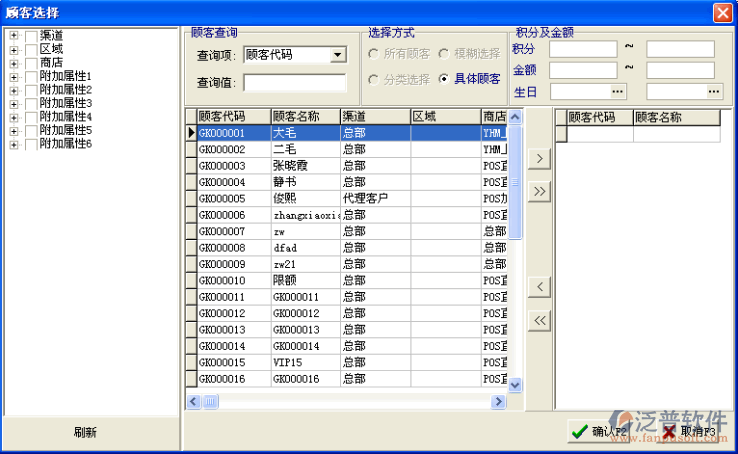Remove selected customer with left arrow button
This screenshot has width=738, height=454.
(539, 287)
